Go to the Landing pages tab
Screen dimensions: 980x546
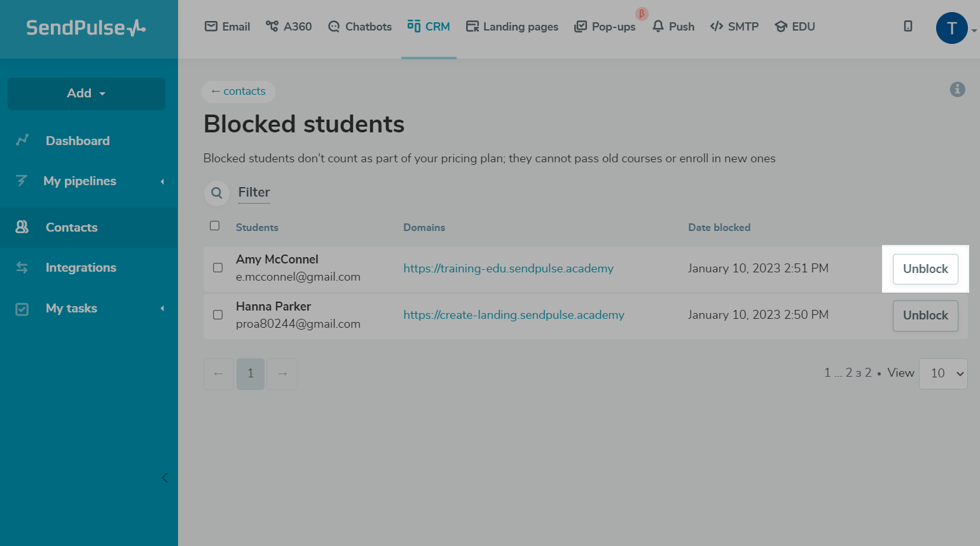(512, 27)
